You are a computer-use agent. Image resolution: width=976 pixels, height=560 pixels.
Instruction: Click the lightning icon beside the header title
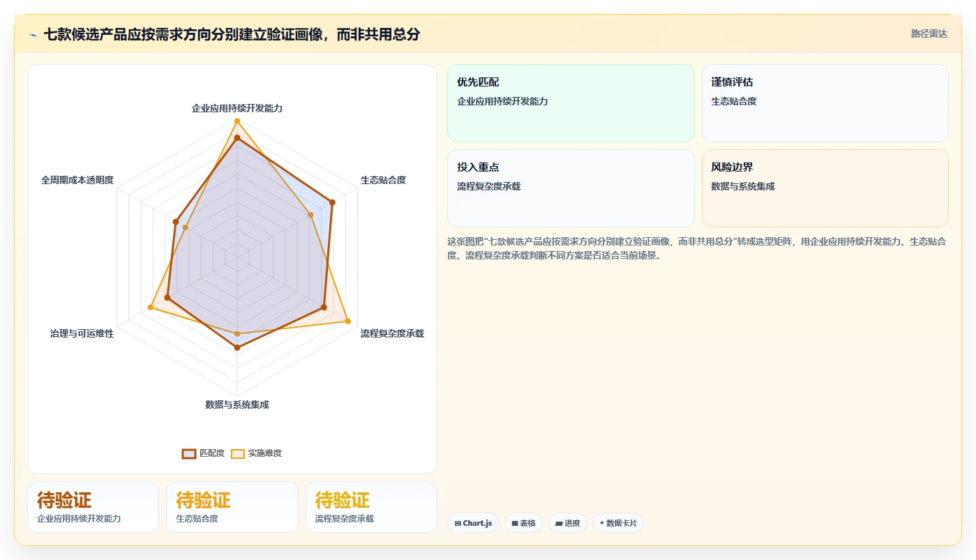click(33, 35)
